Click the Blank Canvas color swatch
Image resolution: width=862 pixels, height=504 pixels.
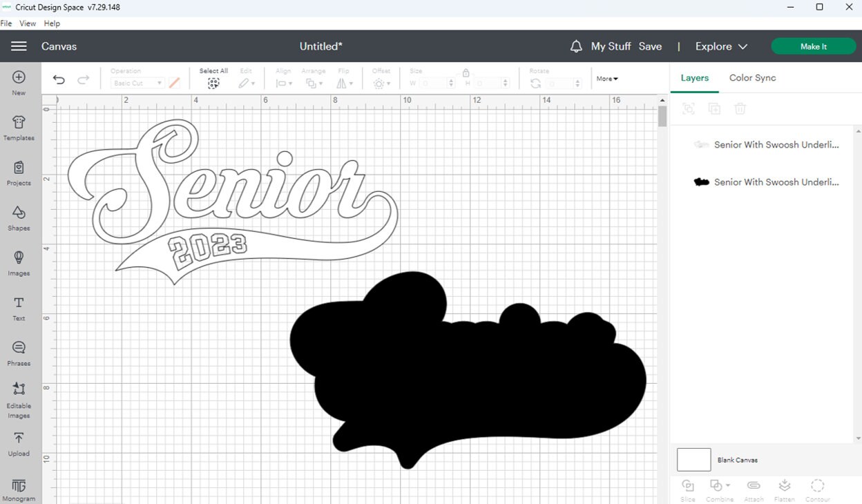[693, 459]
